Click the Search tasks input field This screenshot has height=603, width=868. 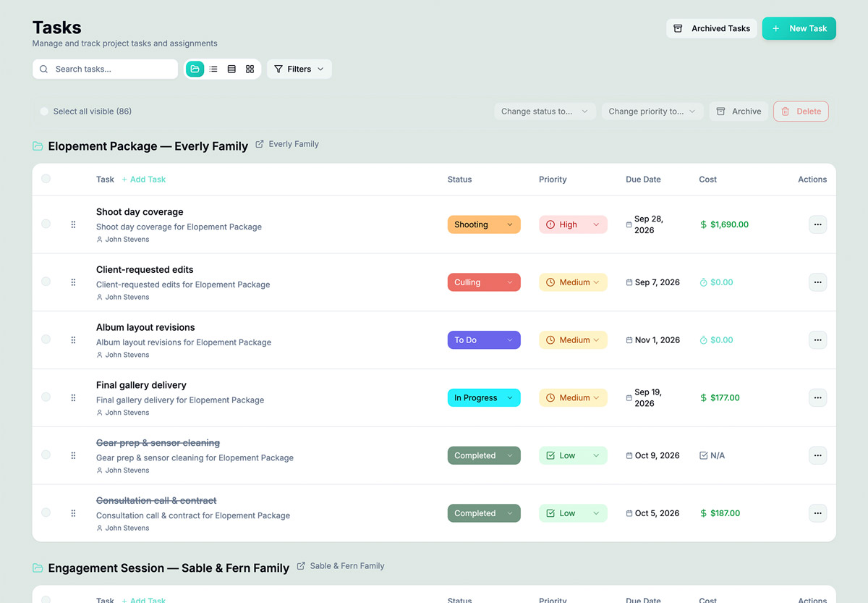tap(105, 69)
